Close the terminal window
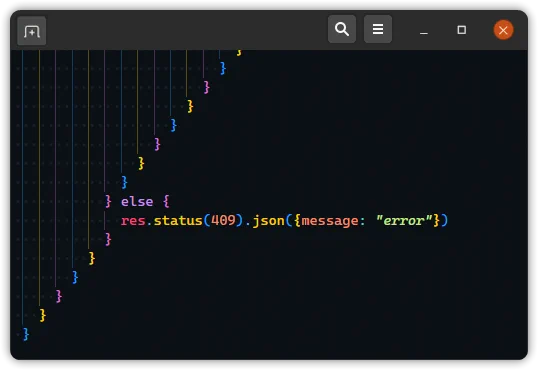 [x=503, y=30]
